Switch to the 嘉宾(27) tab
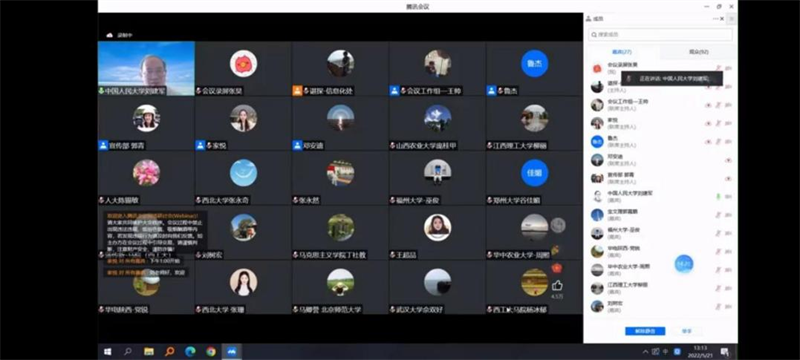This screenshot has height=360, width=800. coord(622,52)
